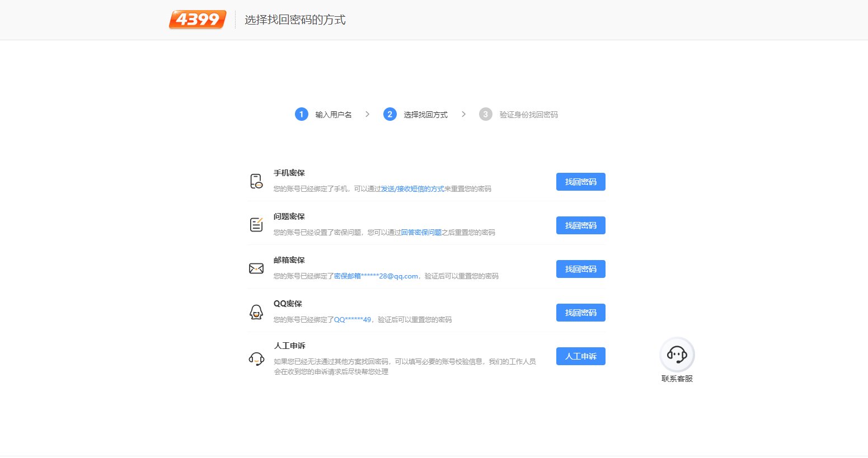Select 找回密码 for 问题密保

point(580,225)
